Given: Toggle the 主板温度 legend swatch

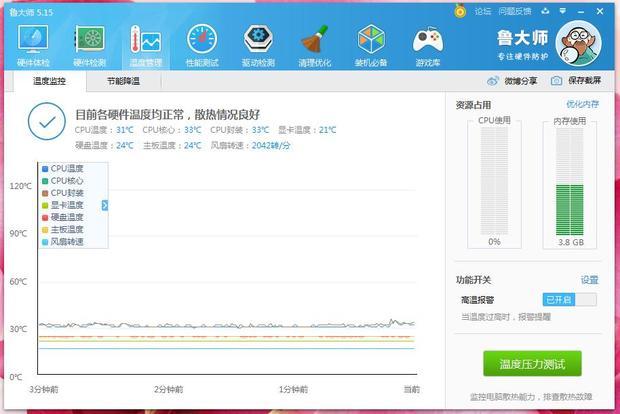Looking at the screenshot, I should click(45, 230).
